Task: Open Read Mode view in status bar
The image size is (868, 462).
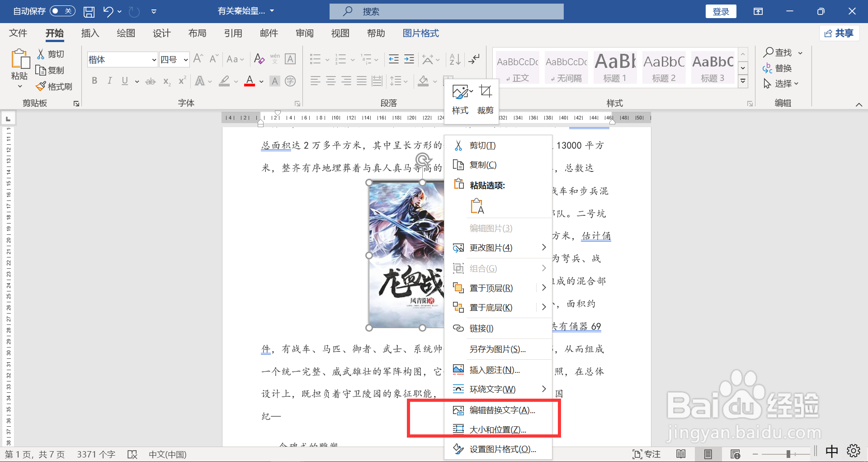Action: 681,454
